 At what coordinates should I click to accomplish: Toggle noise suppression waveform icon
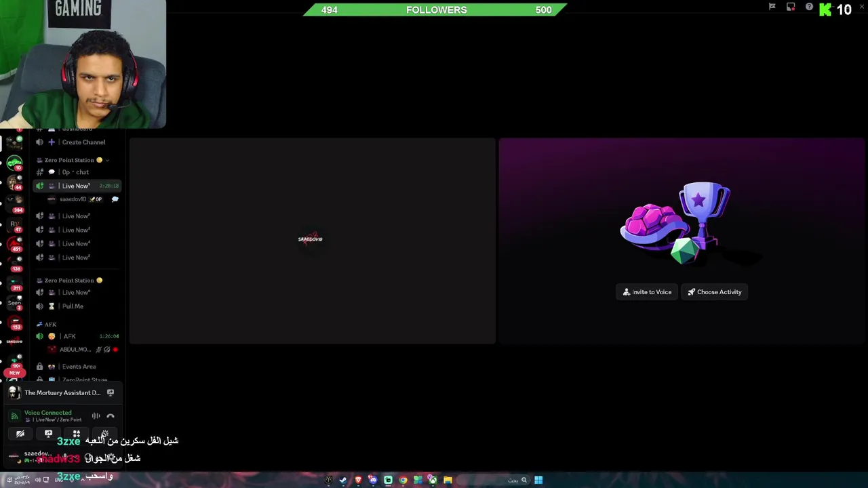pyautogui.click(x=96, y=416)
